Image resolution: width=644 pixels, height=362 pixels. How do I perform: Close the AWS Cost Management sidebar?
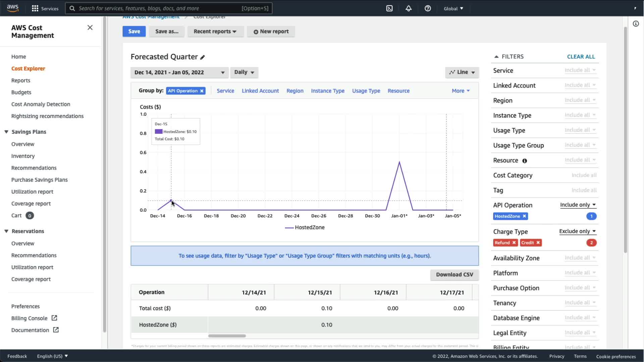coord(90,27)
